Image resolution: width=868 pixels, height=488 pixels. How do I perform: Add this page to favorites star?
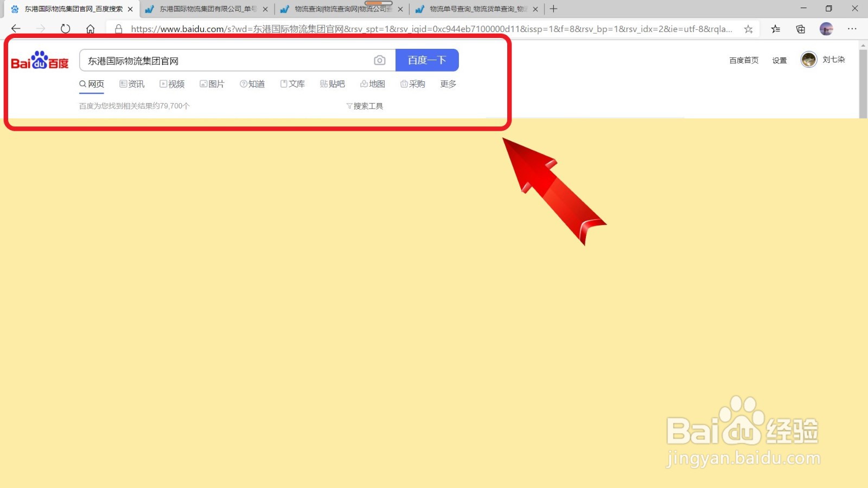[748, 29]
